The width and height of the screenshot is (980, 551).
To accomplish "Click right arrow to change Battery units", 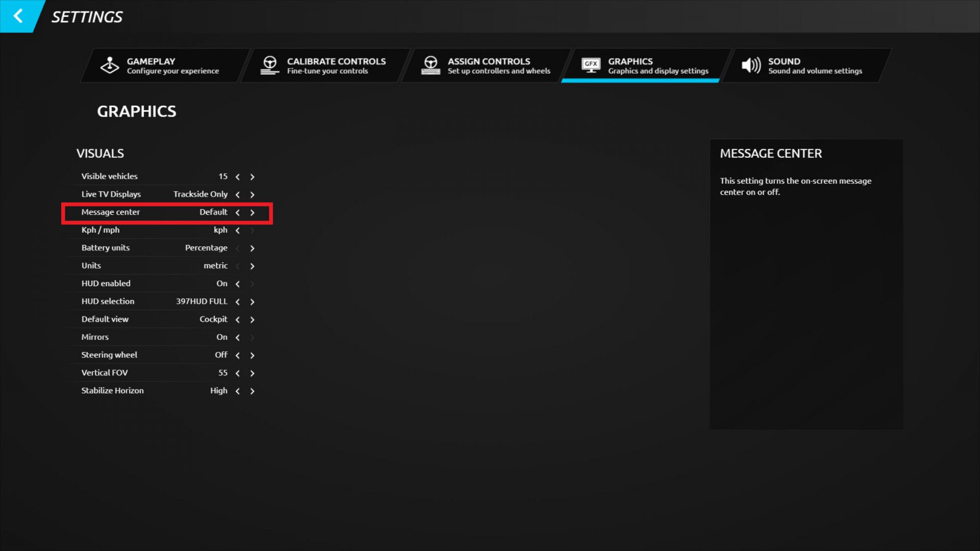I will click(253, 247).
